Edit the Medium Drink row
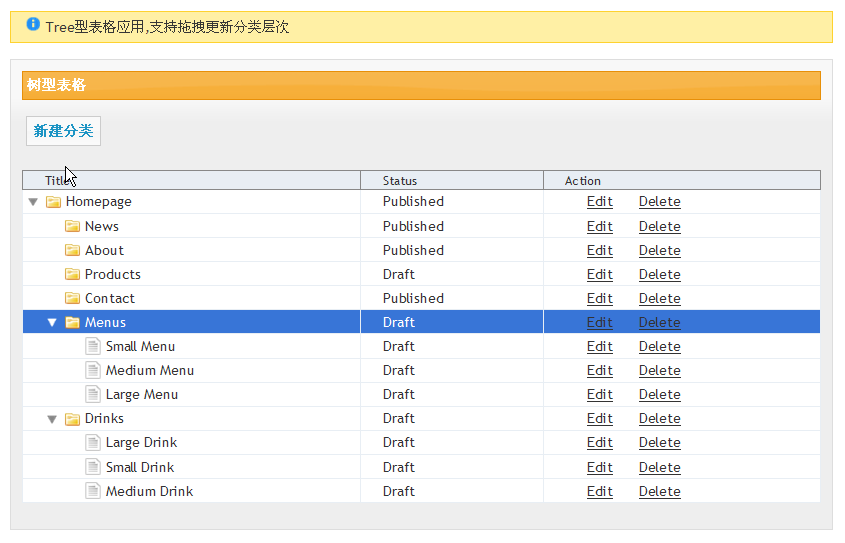This screenshot has width=845, height=543. [600, 491]
